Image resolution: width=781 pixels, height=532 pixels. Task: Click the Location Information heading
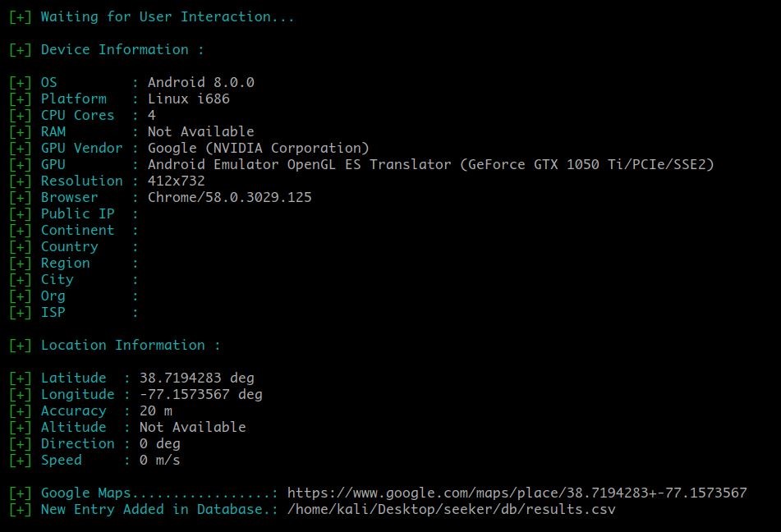tap(122, 345)
